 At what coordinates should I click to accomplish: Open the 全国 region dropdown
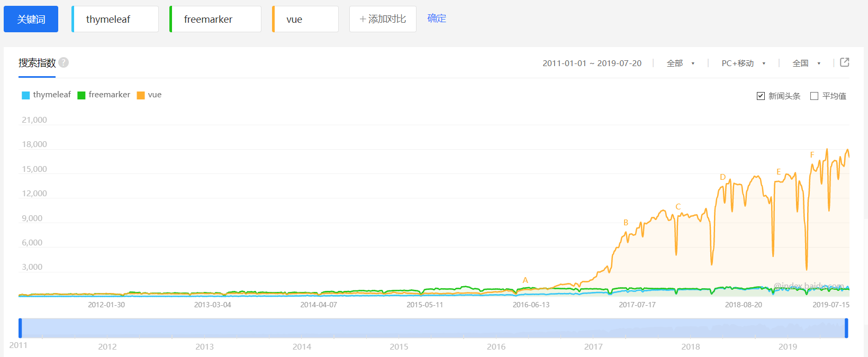point(807,63)
